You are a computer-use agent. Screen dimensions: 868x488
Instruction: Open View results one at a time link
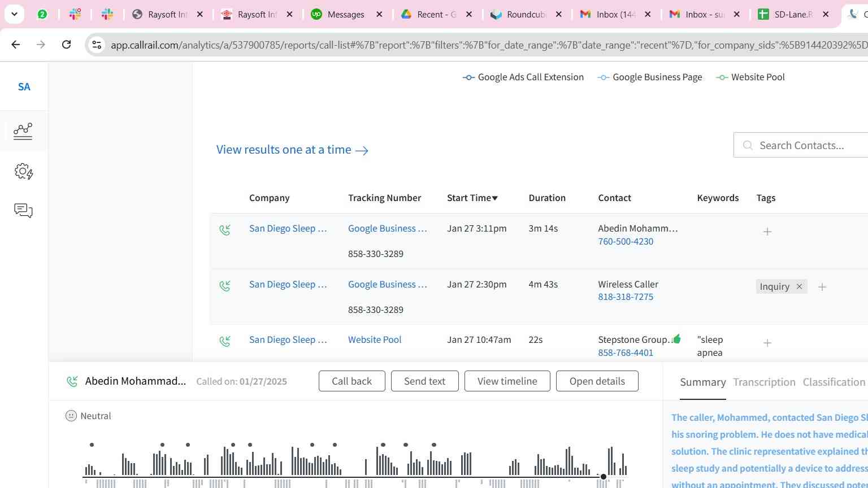[292, 150]
